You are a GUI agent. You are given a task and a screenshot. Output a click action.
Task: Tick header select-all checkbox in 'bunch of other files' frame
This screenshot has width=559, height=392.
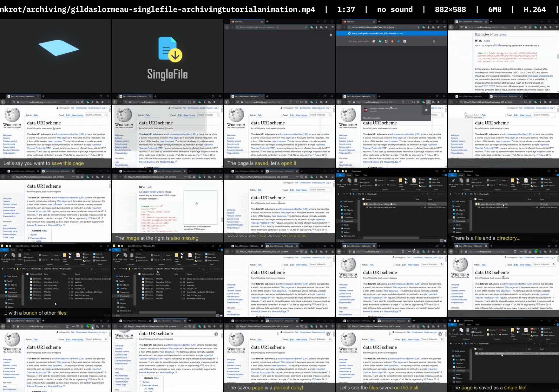pos(28,274)
